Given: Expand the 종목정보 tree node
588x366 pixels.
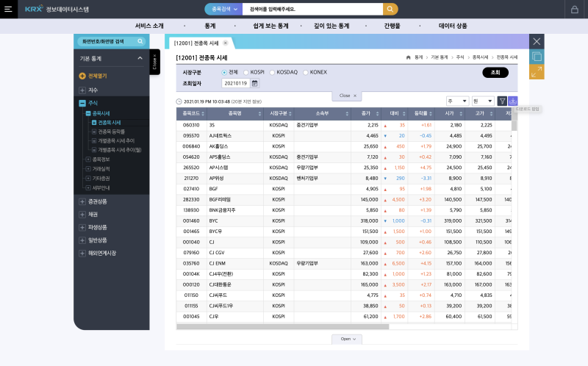Looking at the screenshot, I should tap(88, 159).
